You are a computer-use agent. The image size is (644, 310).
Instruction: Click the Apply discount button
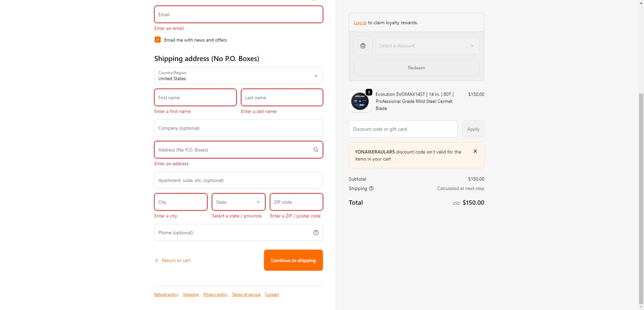[473, 129]
